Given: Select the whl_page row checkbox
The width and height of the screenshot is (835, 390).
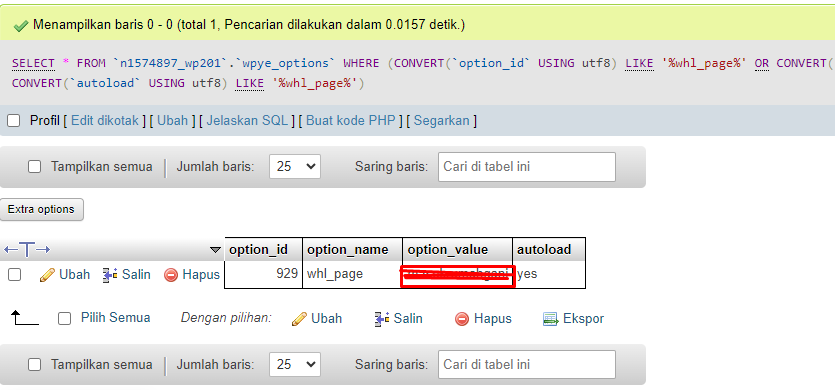Looking at the screenshot, I should coord(14,275).
